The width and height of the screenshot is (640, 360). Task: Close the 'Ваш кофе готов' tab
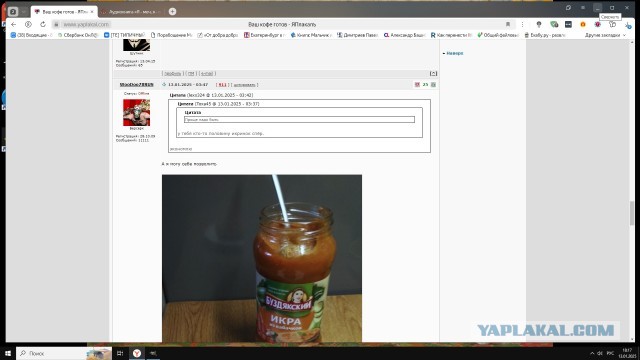click(92, 12)
